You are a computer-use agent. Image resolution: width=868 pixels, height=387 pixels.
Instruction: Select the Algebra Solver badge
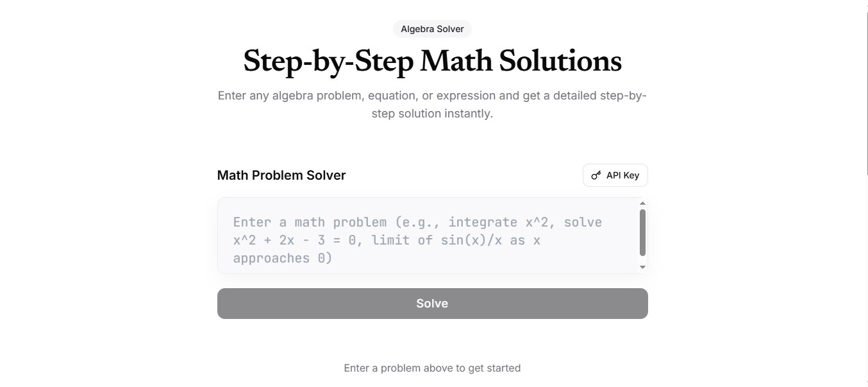tap(432, 29)
